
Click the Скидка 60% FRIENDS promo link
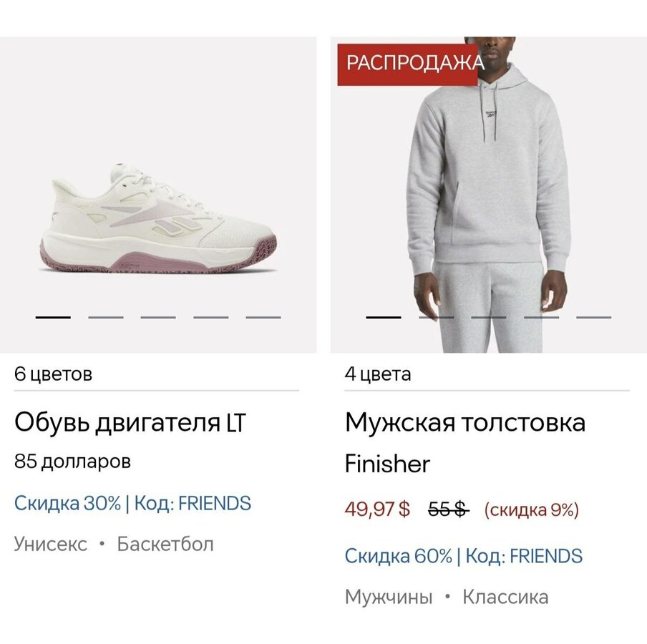(463, 556)
